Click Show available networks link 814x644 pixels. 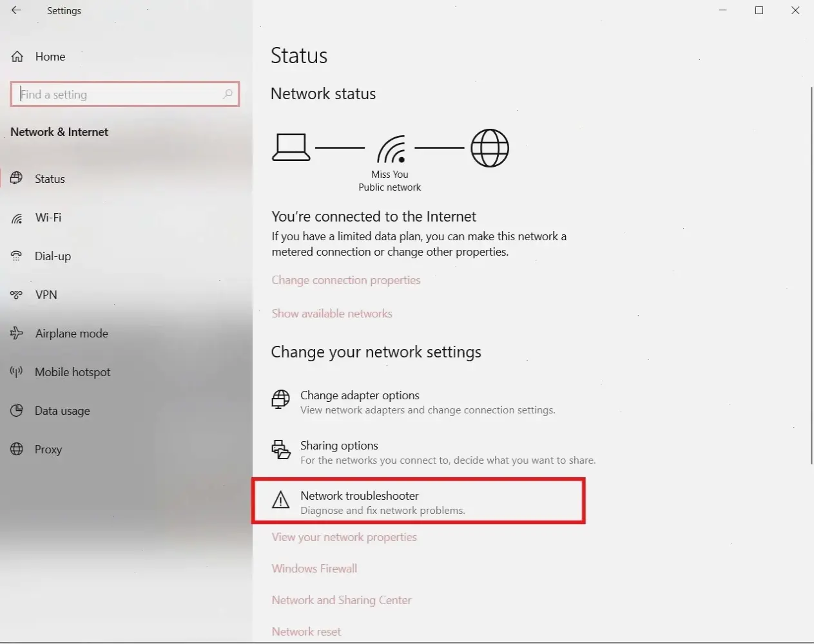331,314
